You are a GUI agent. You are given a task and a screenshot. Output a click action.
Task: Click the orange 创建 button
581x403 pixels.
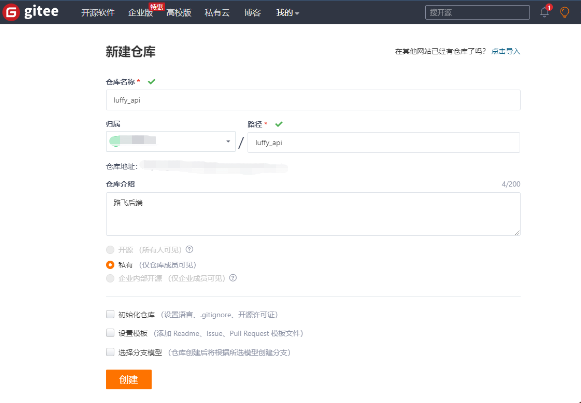click(x=129, y=379)
